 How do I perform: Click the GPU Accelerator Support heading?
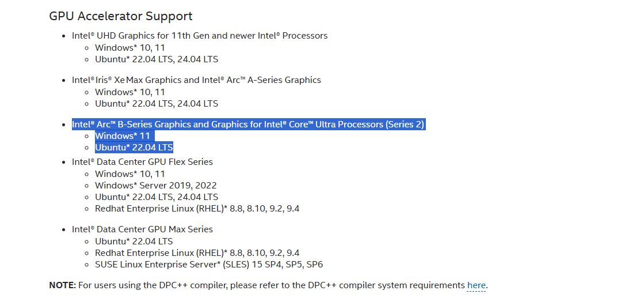click(121, 16)
